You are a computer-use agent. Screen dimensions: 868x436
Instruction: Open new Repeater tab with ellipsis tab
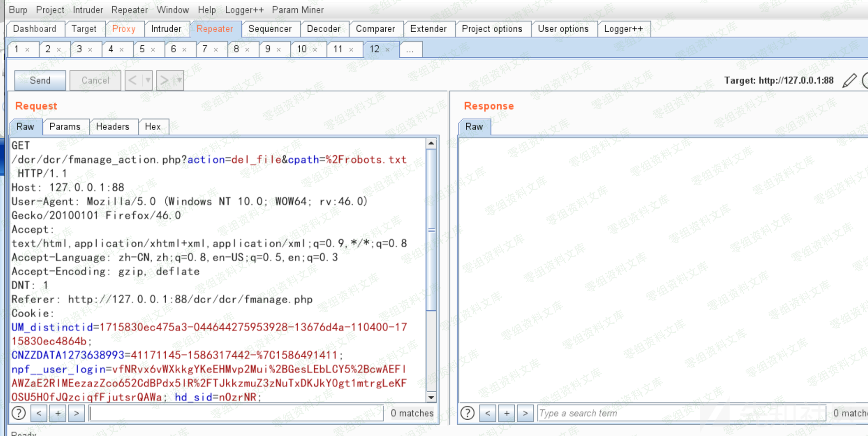[x=410, y=49]
